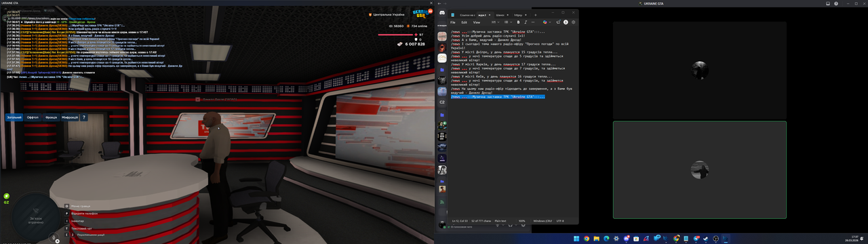Select the Загальний chat tab in game
The height and width of the screenshot is (244, 868).
14,117
